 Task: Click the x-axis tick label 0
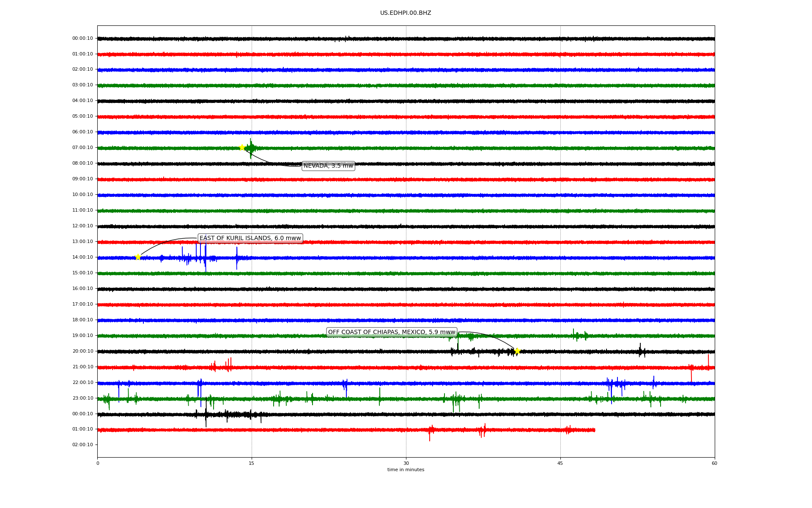(x=98, y=464)
